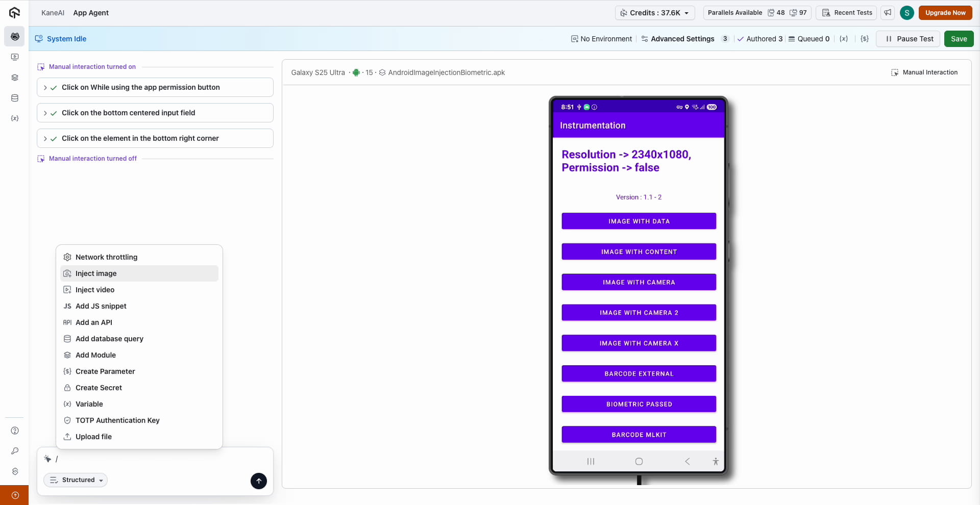Tap the BIOMETRIC PASSED button on device
The image size is (980, 505).
(639, 404)
